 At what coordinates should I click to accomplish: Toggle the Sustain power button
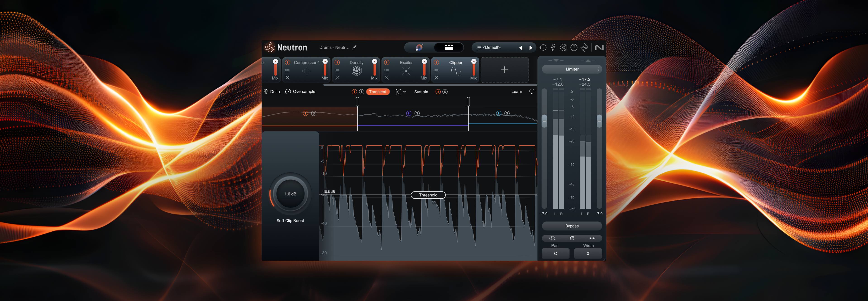(438, 92)
